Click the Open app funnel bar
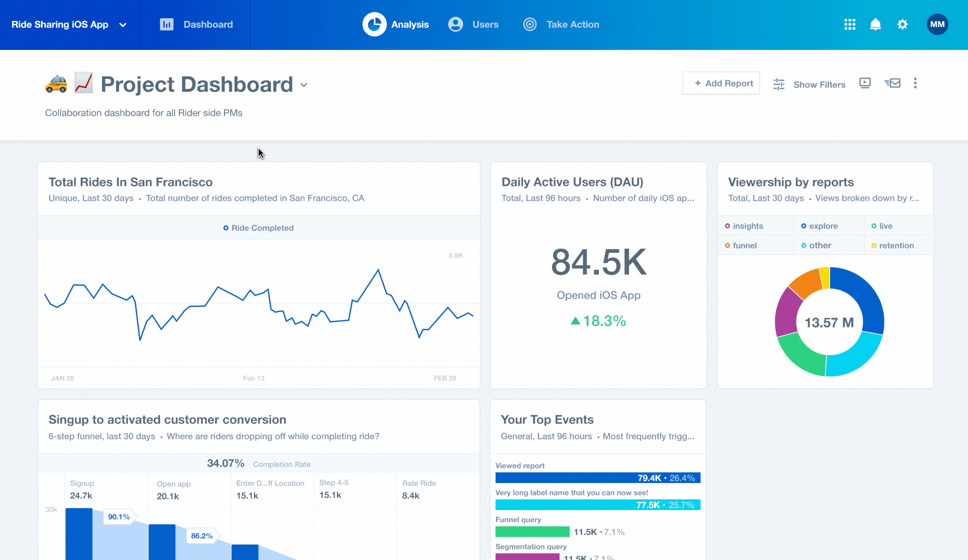 (x=162, y=542)
